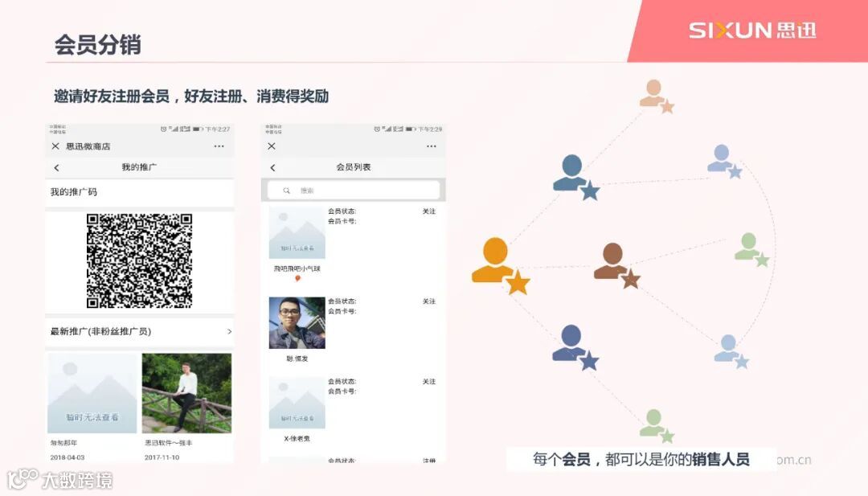
Task: Close the 会员列表 phone page with X
Action: pyautogui.click(x=272, y=146)
